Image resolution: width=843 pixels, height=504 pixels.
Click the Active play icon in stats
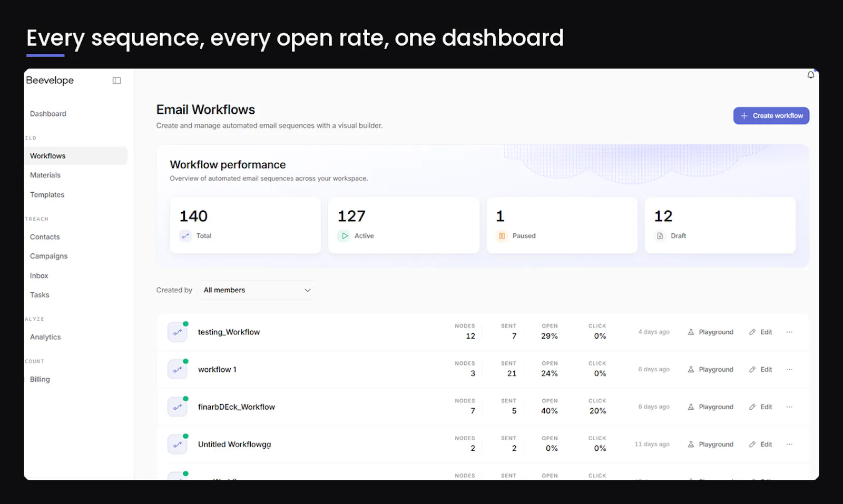(344, 236)
